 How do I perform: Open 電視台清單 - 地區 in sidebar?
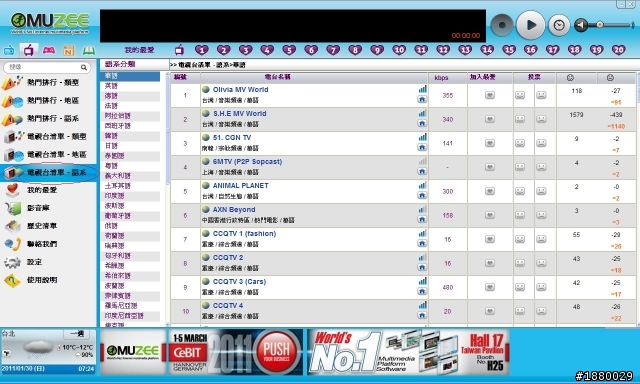48,154
